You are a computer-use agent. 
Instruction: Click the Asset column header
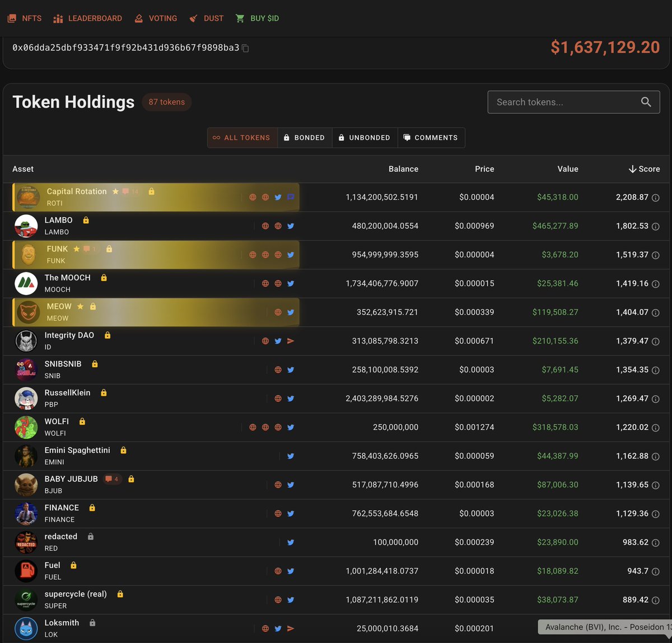click(23, 169)
